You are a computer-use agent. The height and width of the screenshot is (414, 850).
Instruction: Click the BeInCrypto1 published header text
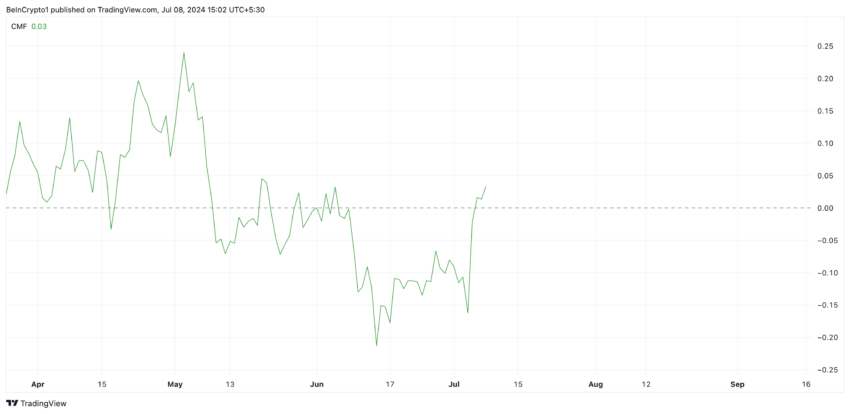click(x=137, y=9)
